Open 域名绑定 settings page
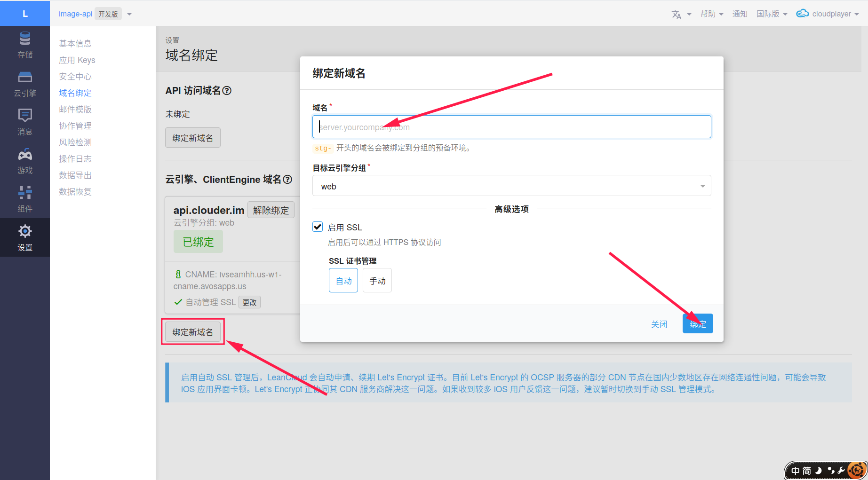 (x=75, y=93)
